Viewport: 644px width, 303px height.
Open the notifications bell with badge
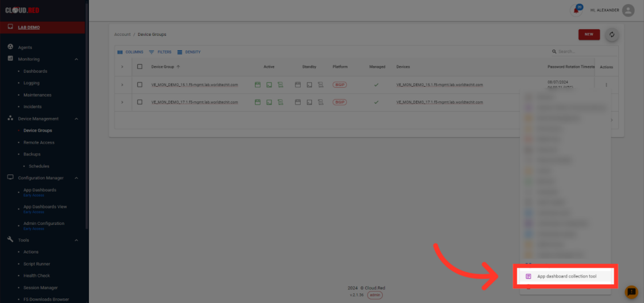[576, 10]
